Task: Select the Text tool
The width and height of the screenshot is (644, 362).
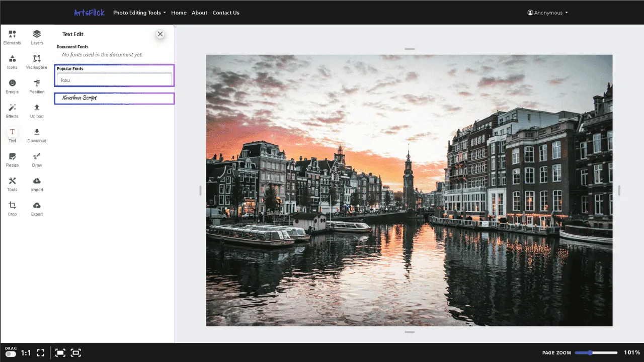Action: pyautogui.click(x=12, y=135)
